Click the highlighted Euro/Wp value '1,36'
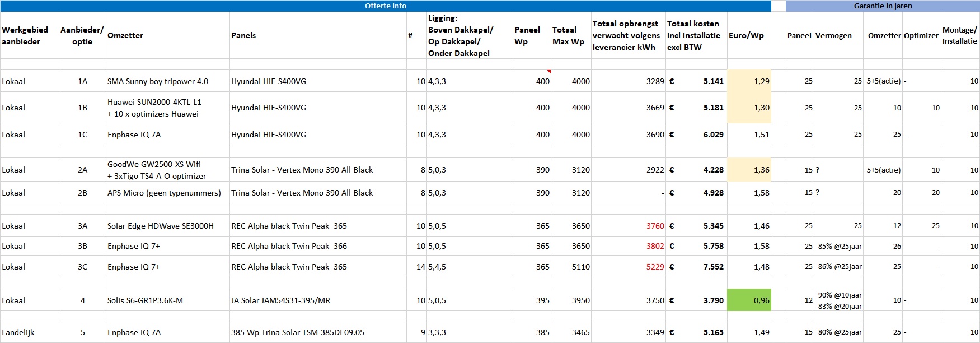 (749, 170)
